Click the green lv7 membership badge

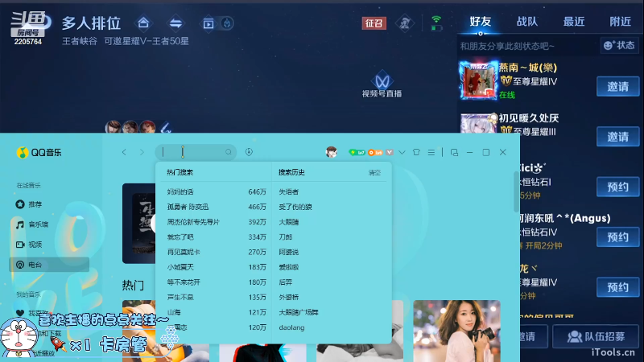pos(357,152)
